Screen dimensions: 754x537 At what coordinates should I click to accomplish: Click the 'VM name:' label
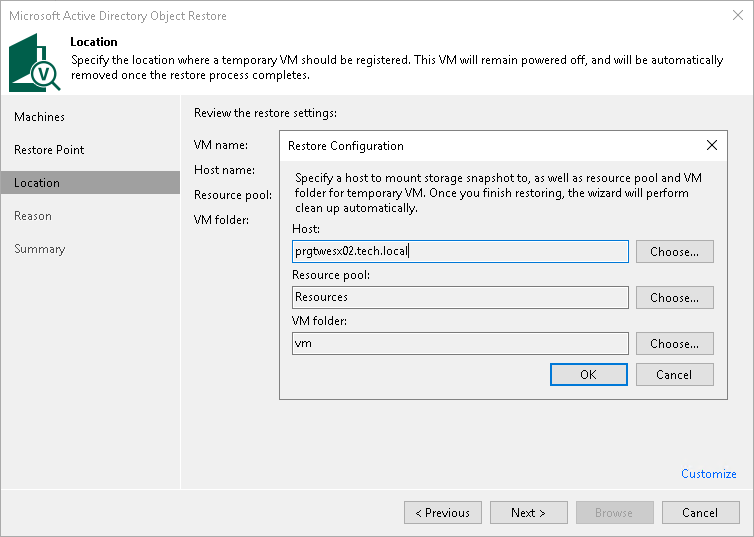click(x=221, y=145)
